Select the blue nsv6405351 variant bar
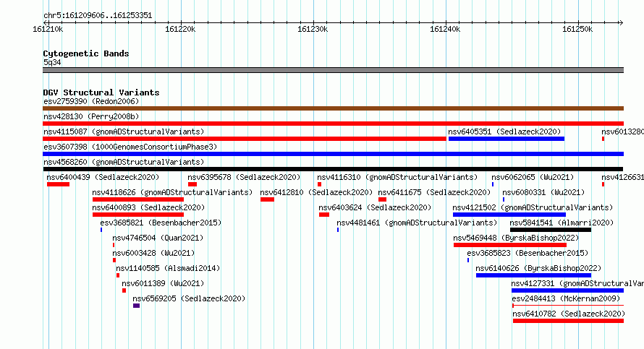 (507, 139)
